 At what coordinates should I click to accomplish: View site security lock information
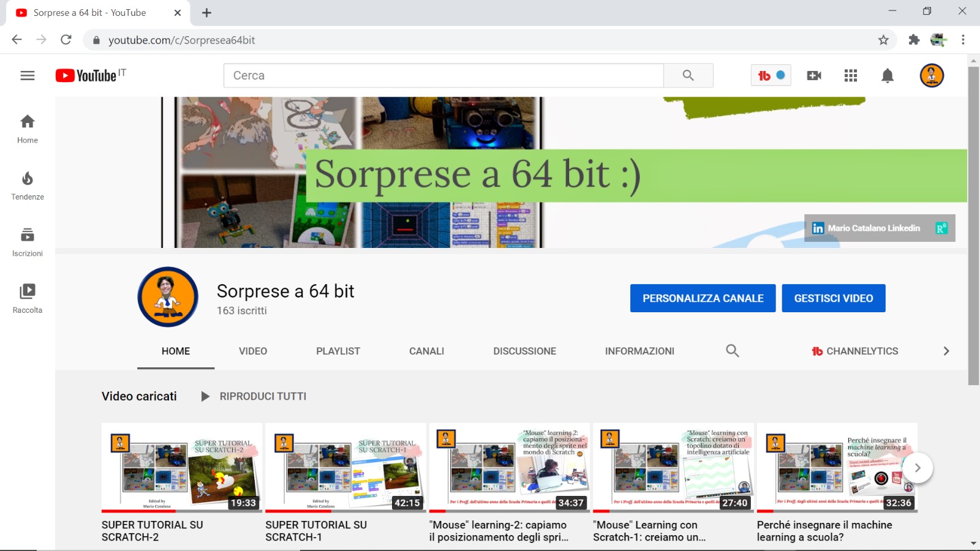coord(96,40)
